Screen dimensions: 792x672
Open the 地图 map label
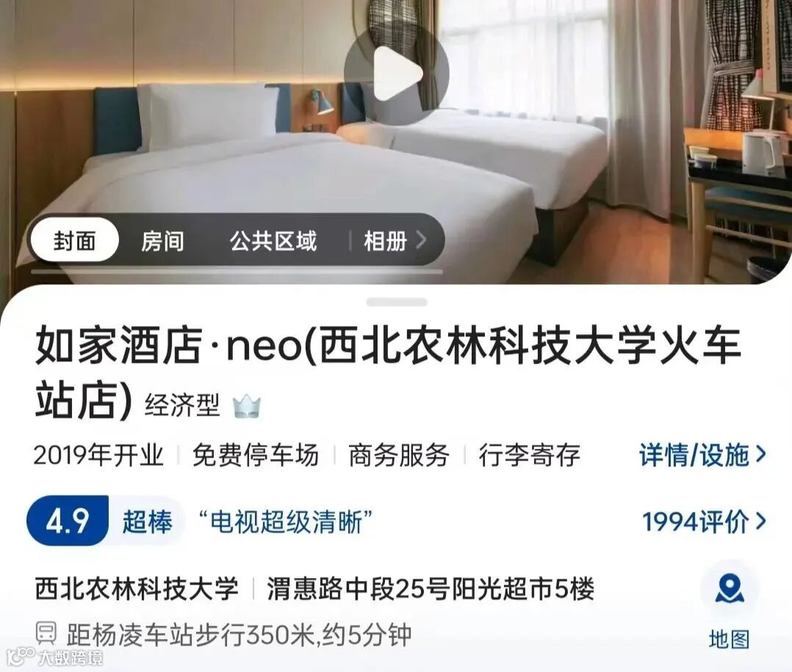point(730,639)
